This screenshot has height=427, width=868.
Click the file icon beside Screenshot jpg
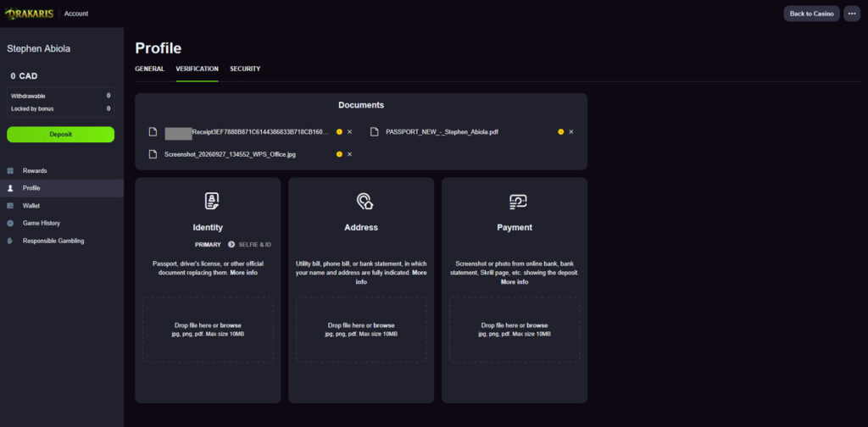(x=153, y=154)
